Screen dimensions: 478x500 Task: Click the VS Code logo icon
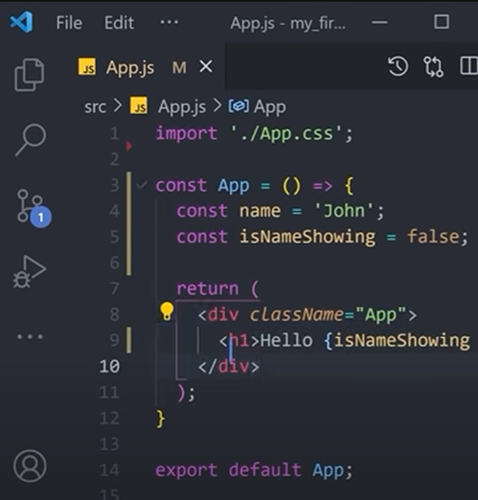pos(22,22)
